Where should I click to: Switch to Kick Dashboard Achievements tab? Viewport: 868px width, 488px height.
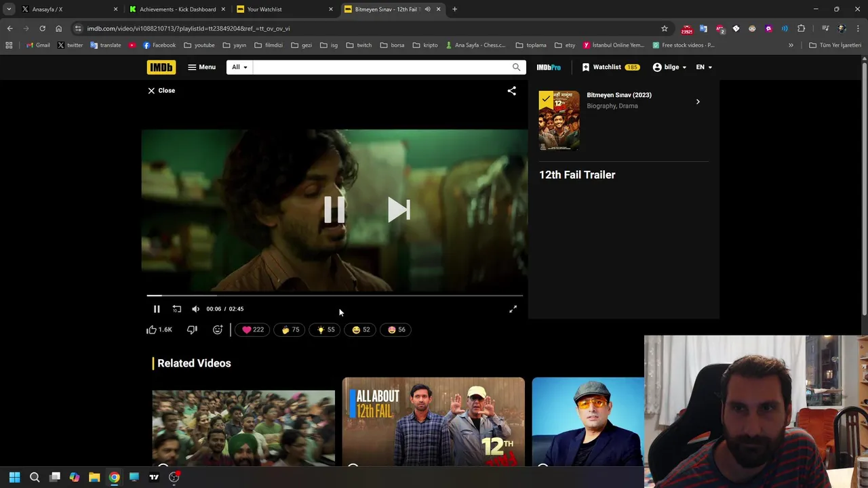click(x=177, y=9)
